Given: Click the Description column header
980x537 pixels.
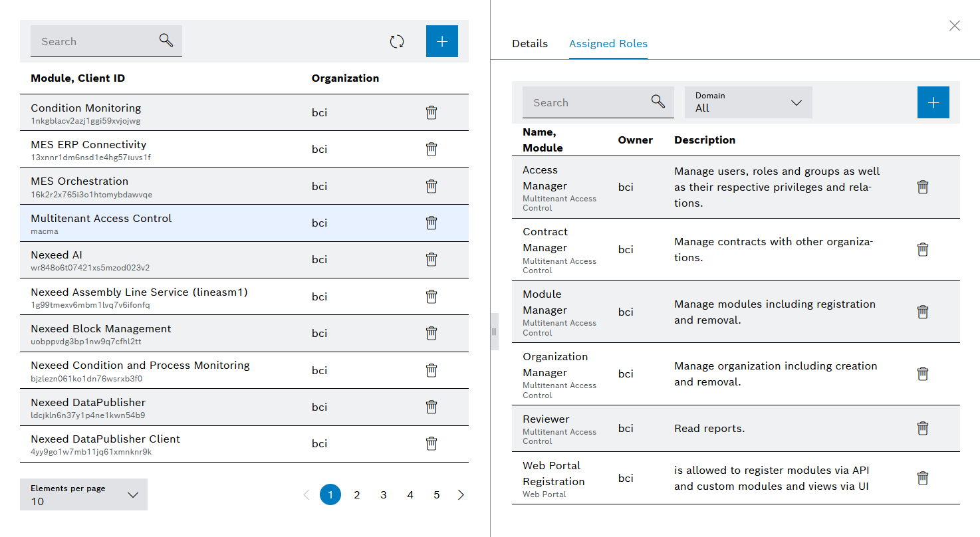Looking at the screenshot, I should [x=705, y=140].
